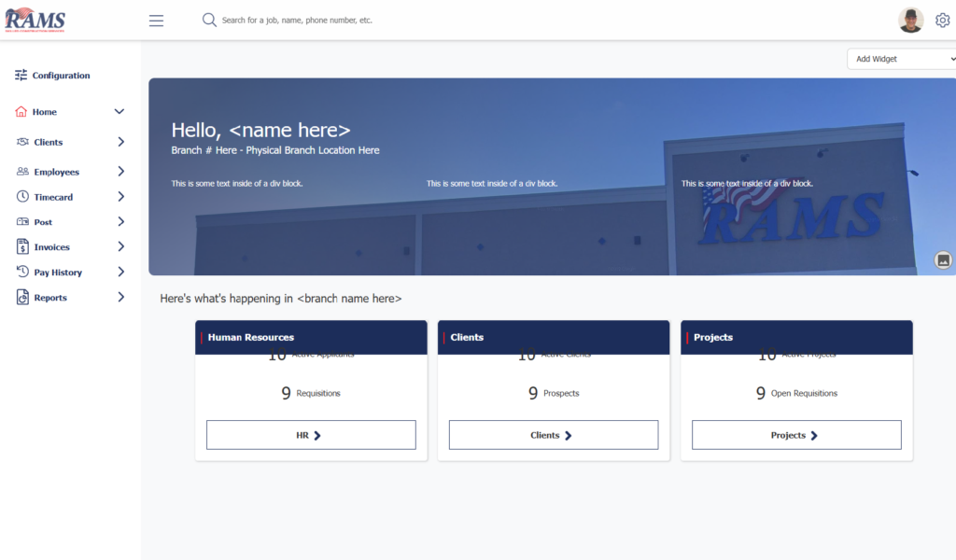Click the Clients button in Clients card
The height and width of the screenshot is (560, 956).
tap(553, 435)
